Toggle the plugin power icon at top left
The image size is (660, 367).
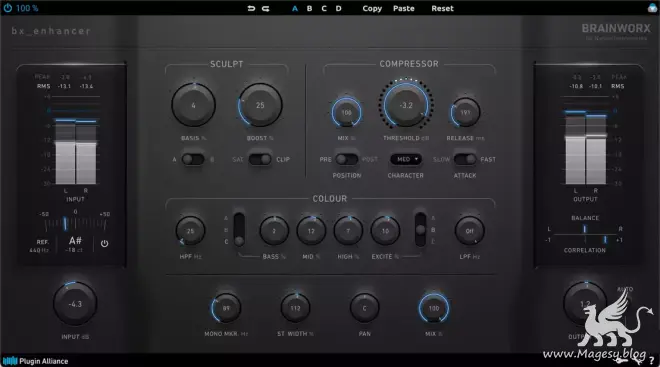pos(8,8)
